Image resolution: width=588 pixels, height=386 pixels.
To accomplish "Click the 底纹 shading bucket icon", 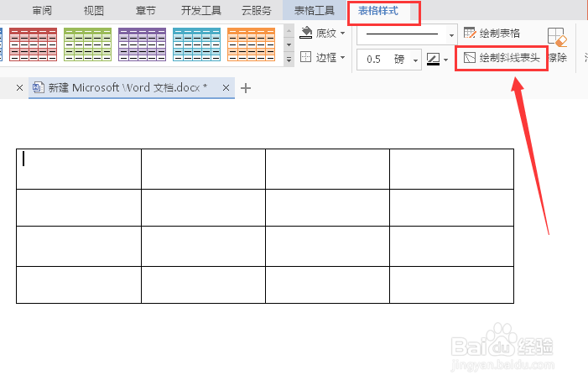I will [306, 33].
